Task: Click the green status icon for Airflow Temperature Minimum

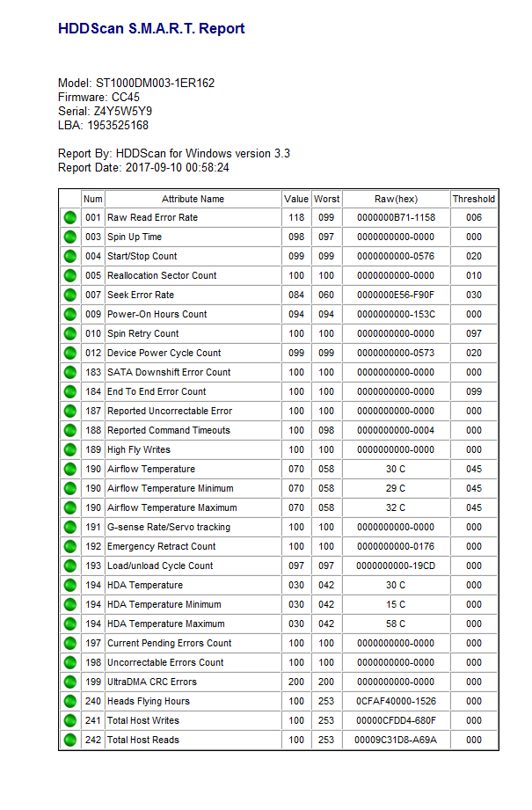Action: [70, 489]
